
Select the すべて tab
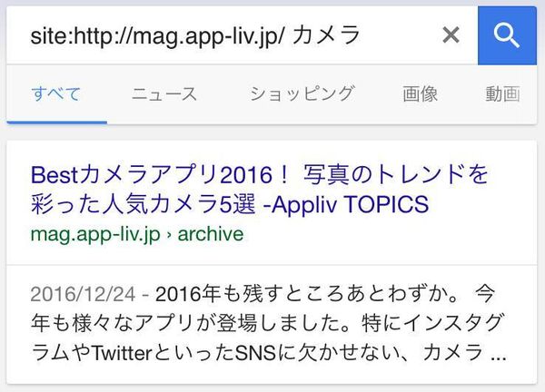56,94
